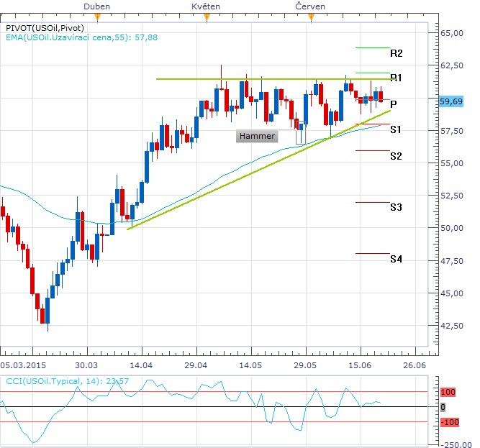
Task: Select the S2 support level label
Action: [396, 155]
